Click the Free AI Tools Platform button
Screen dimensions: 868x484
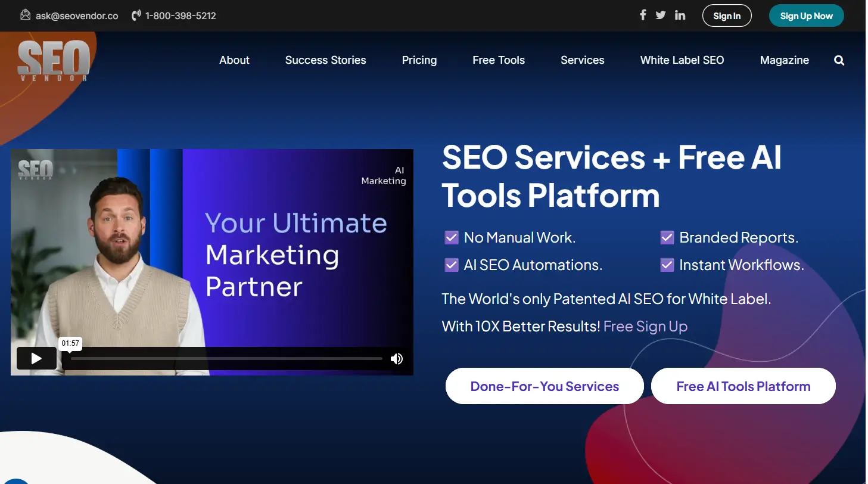click(743, 386)
